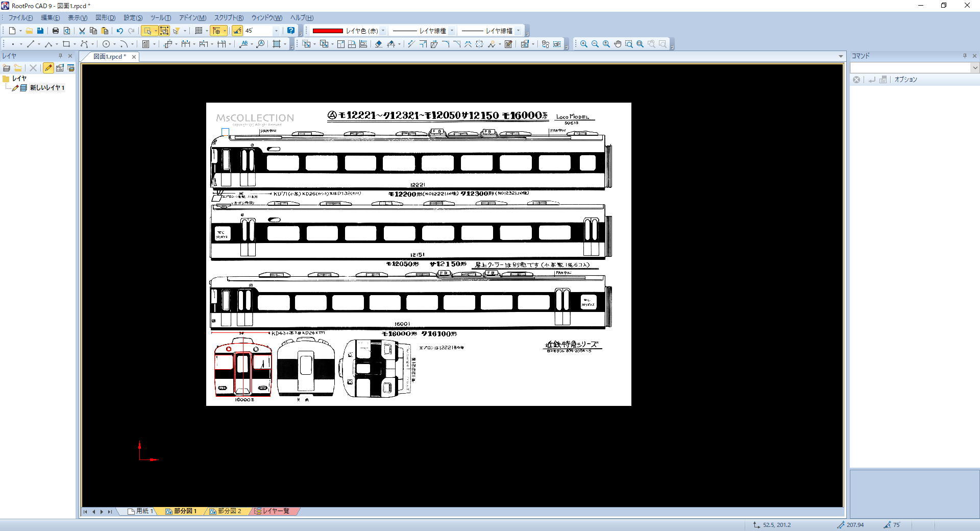Expand the command input history dropdown
The height and width of the screenshot is (531, 980).
click(x=974, y=68)
